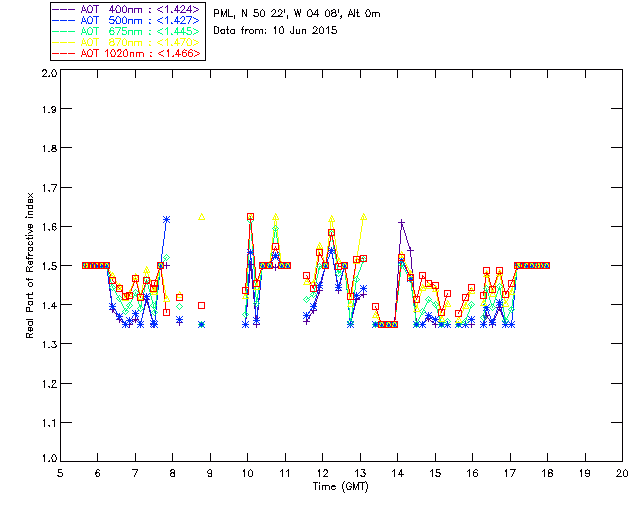
Task: Click the y-axis value 1.6
Action: point(50,227)
